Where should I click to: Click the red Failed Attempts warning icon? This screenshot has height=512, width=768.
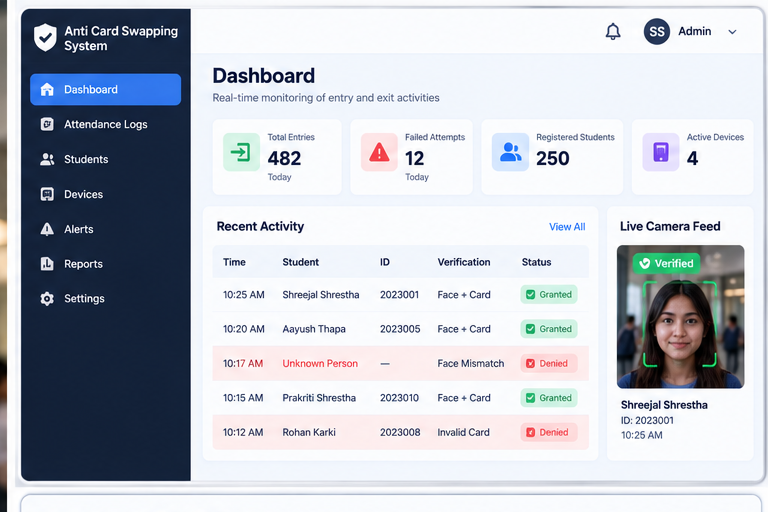click(x=379, y=152)
